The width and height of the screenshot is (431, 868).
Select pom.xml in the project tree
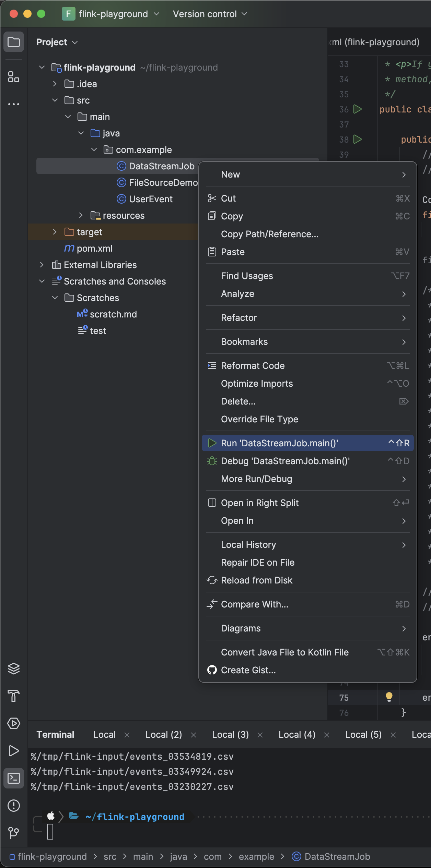click(88, 249)
